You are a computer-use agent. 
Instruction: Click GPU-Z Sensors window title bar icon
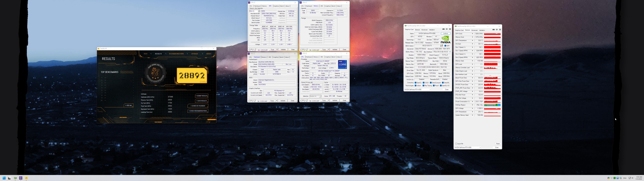pyautogui.click(x=456, y=26)
